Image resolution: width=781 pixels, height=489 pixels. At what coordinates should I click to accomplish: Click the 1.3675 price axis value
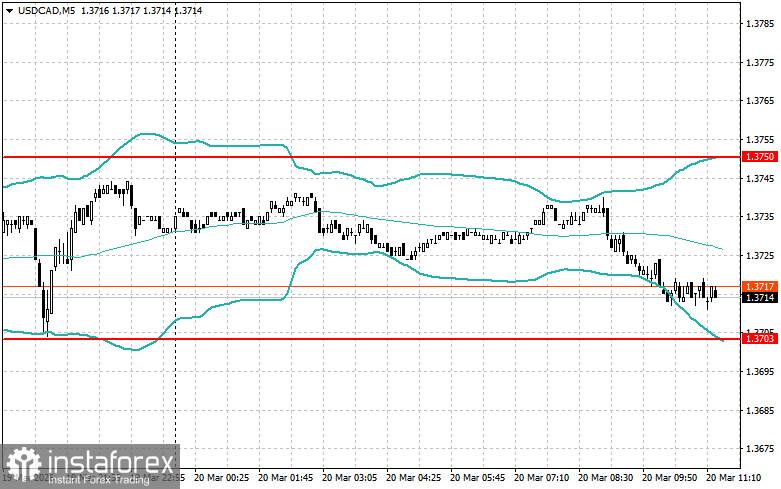click(760, 449)
